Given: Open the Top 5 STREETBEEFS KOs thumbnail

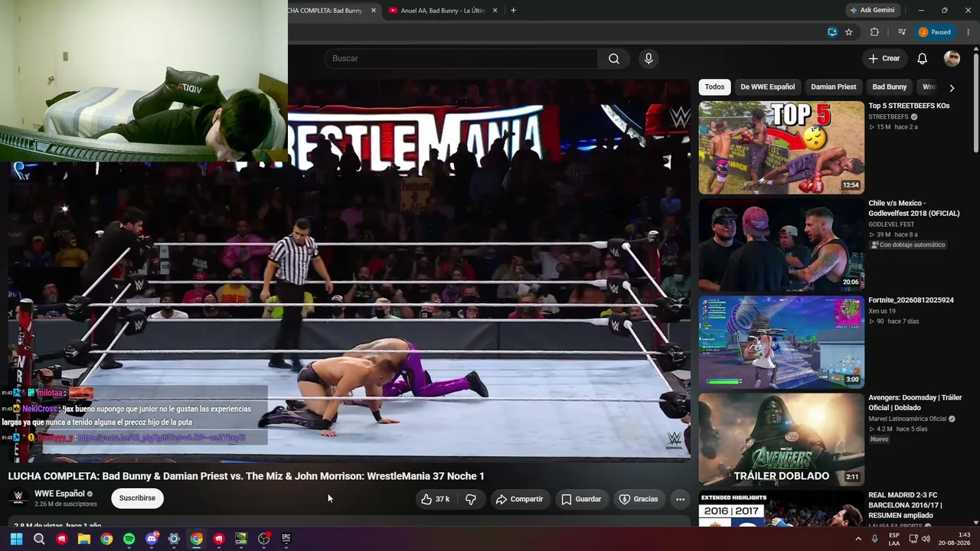Looking at the screenshot, I should tap(781, 148).
